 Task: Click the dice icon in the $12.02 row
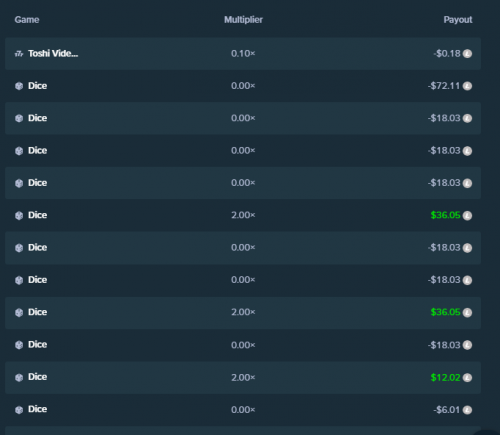(19, 377)
